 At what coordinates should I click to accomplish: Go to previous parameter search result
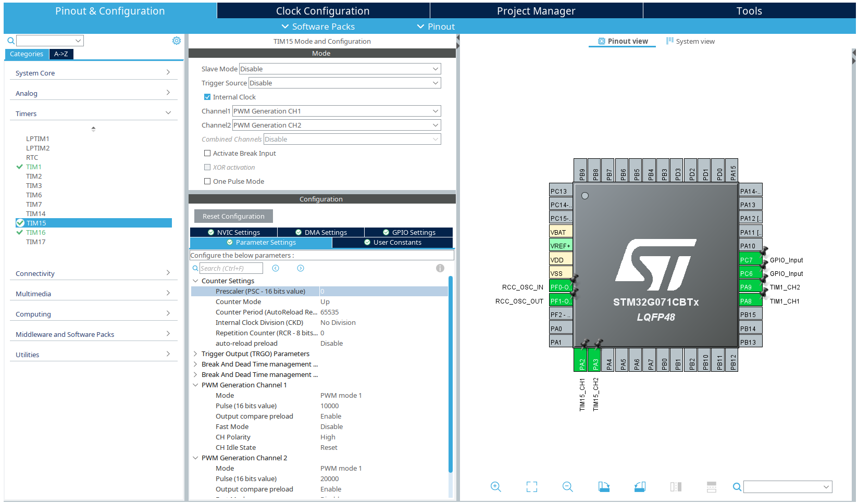(276, 268)
